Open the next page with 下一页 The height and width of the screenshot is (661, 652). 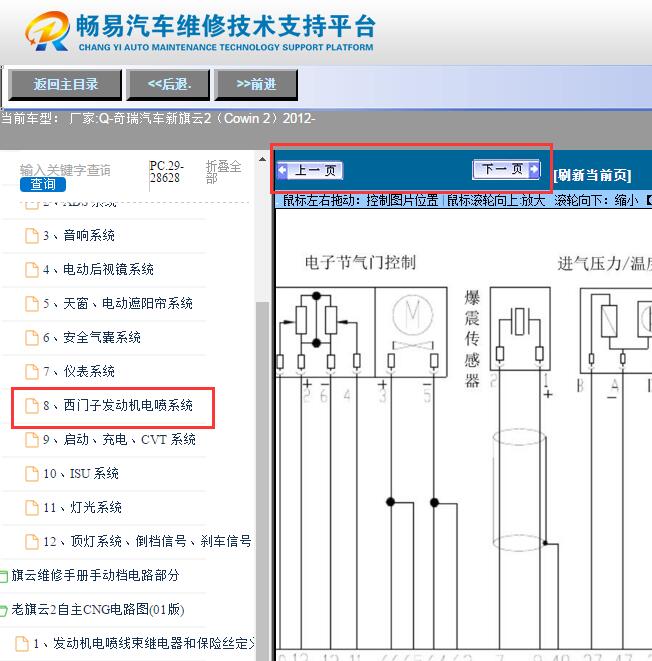click(x=506, y=169)
